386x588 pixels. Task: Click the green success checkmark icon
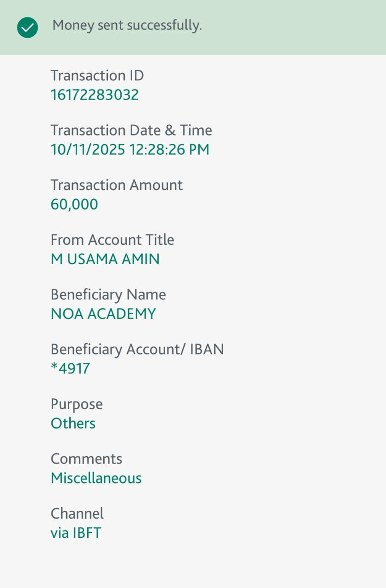[28, 28]
